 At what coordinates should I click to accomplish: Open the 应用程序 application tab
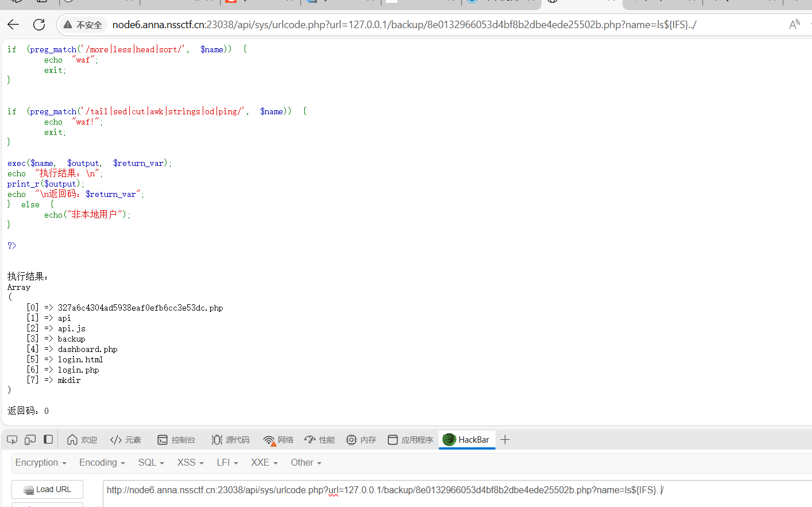click(x=410, y=440)
